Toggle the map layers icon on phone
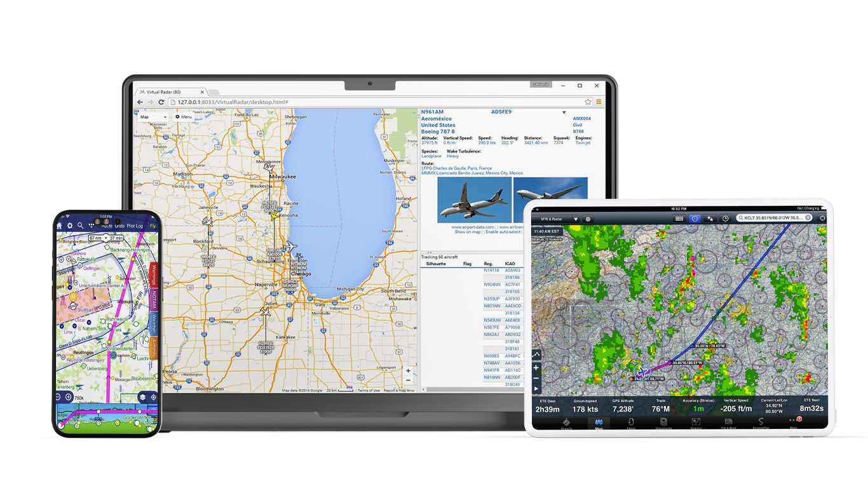 [143, 397]
